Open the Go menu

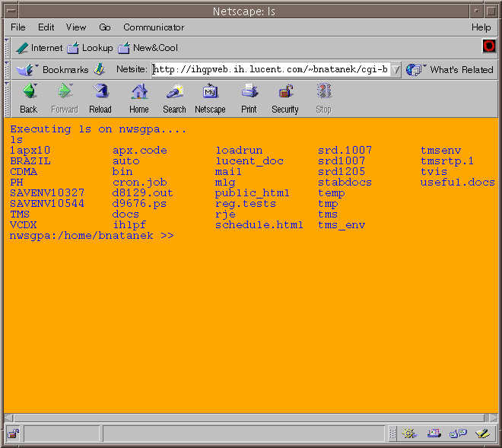pos(105,27)
